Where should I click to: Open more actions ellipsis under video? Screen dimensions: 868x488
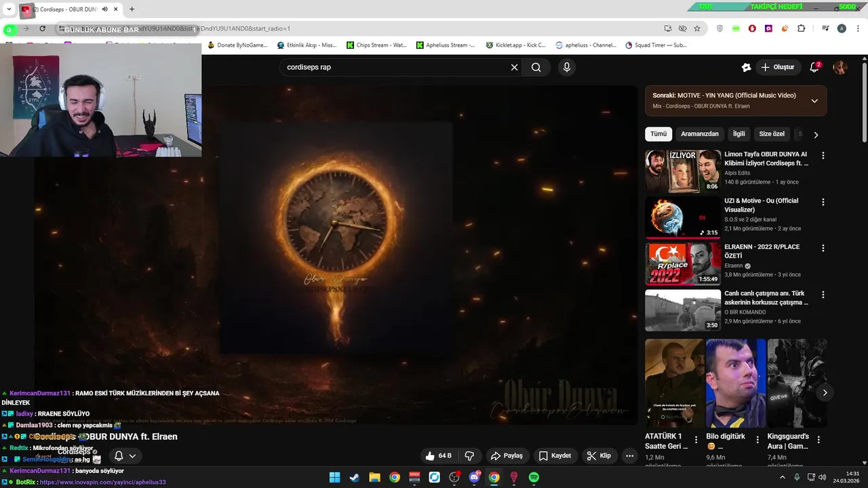629,455
